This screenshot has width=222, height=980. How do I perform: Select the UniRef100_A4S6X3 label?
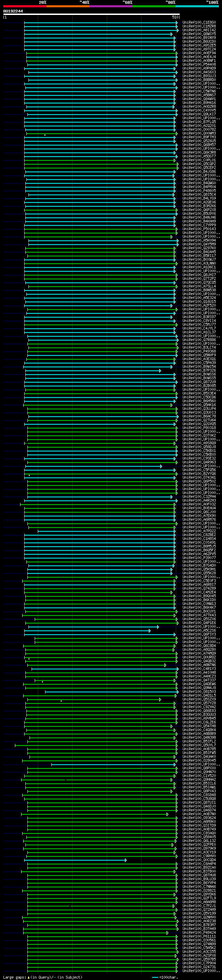click(199, 72)
